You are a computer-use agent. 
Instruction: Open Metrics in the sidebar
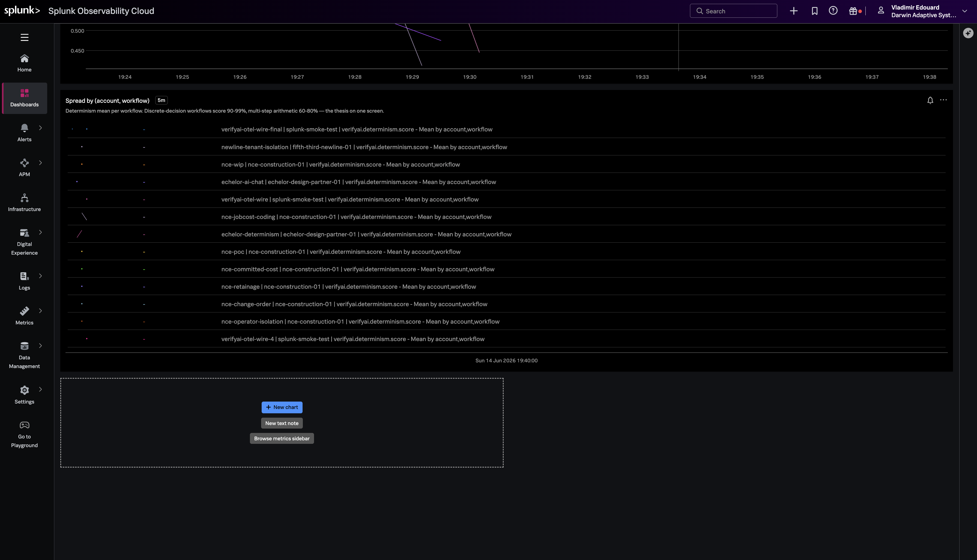click(24, 316)
